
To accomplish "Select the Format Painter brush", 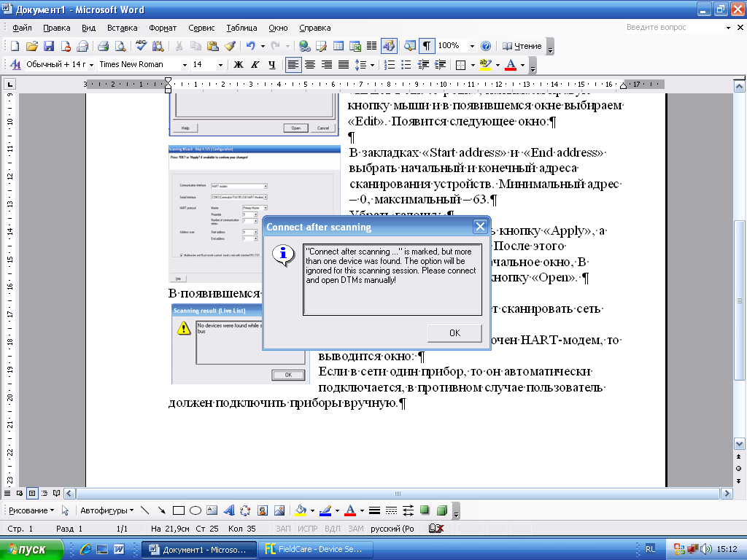I will coord(230,46).
